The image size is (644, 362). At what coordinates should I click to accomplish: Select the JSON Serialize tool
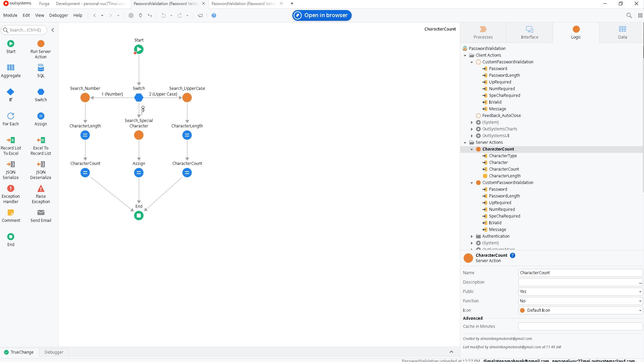click(x=11, y=170)
